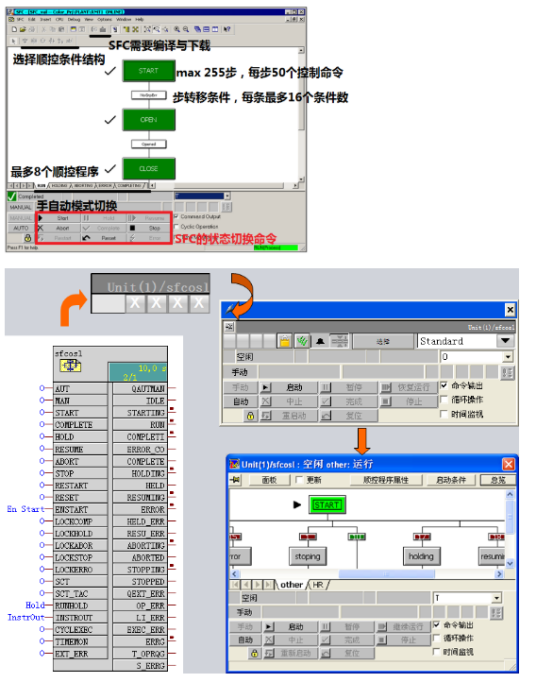The width and height of the screenshot is (554, 682).
Task: Open the Standard view dropdown
Action: pyautogui.click(x=505, y=341)
